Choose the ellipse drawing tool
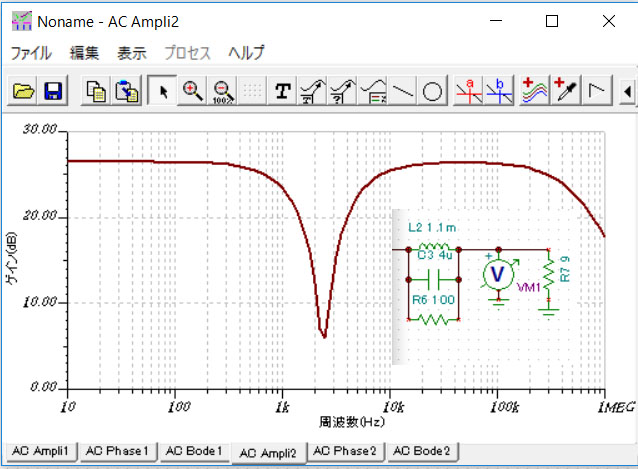Viewport: 638px width, 469px height. (x=432, y=91)
